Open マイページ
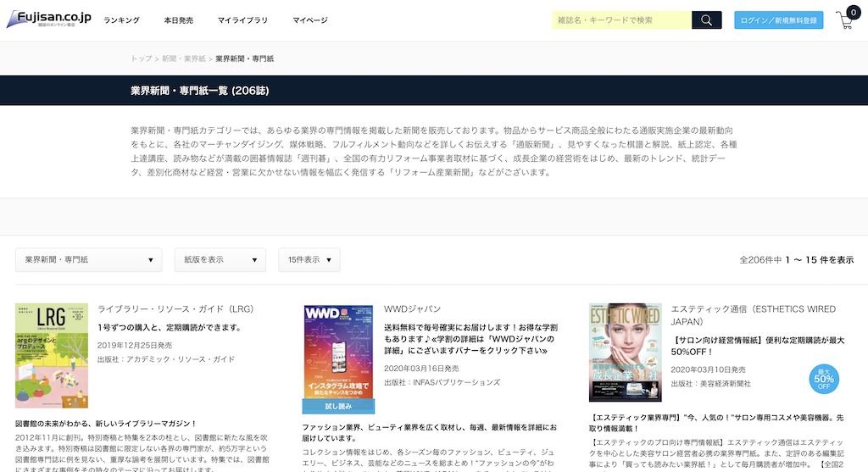Image resolution: width=868 pixels, height=472 pixels. [x=310, y=20]
